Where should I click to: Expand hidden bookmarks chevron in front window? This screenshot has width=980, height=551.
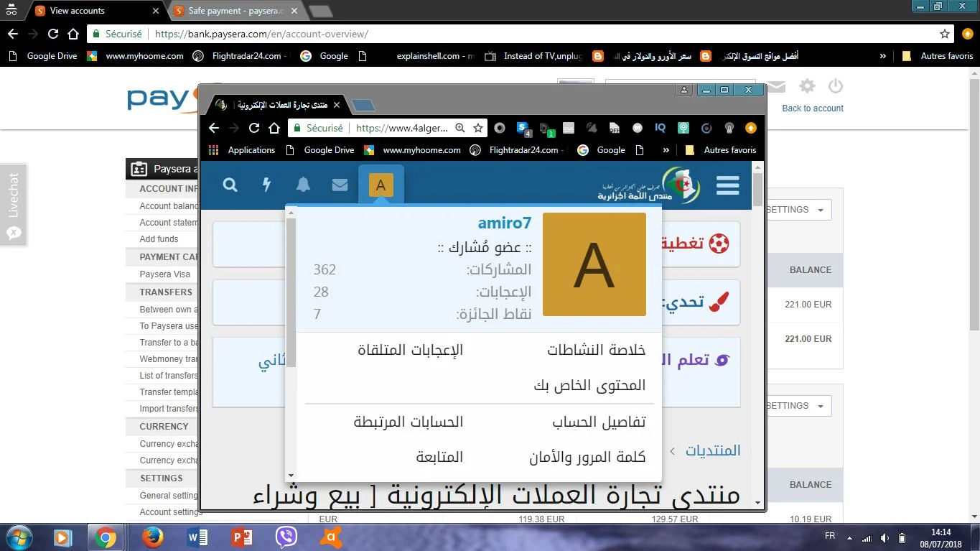pos(666,150)
